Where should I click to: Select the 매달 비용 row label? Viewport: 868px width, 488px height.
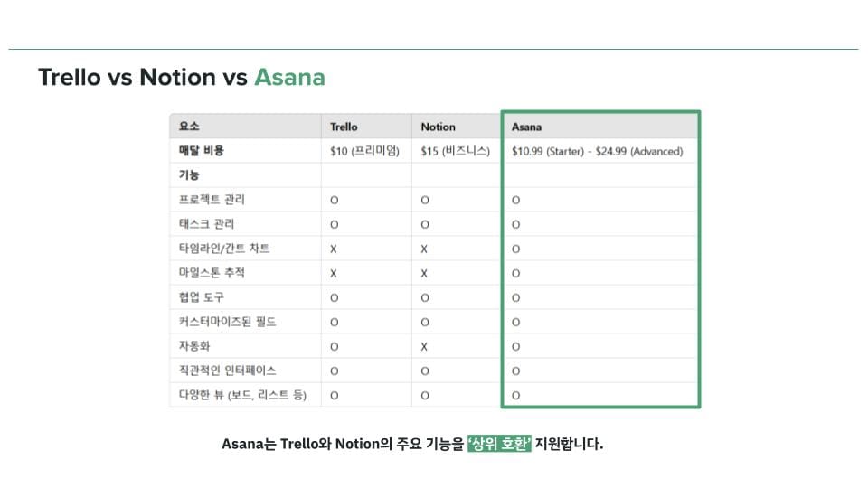202,151
